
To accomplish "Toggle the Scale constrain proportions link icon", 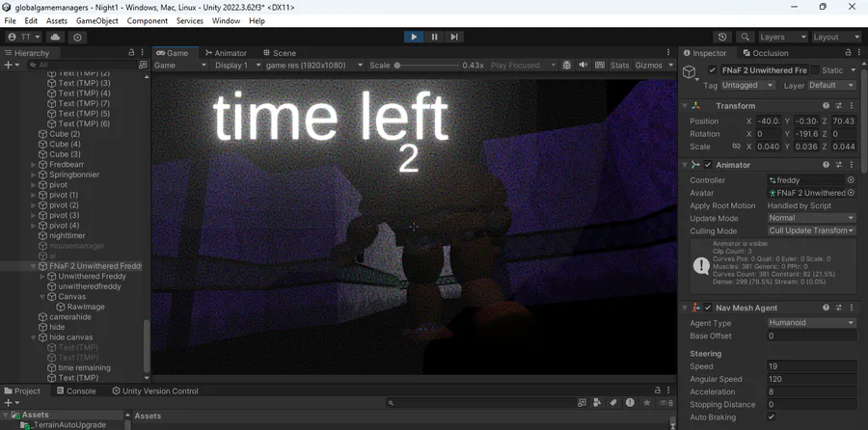I will pos(736,147).
